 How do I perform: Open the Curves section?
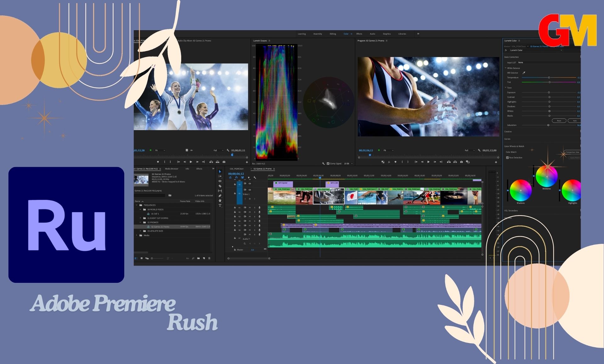[x=507, y=139]
